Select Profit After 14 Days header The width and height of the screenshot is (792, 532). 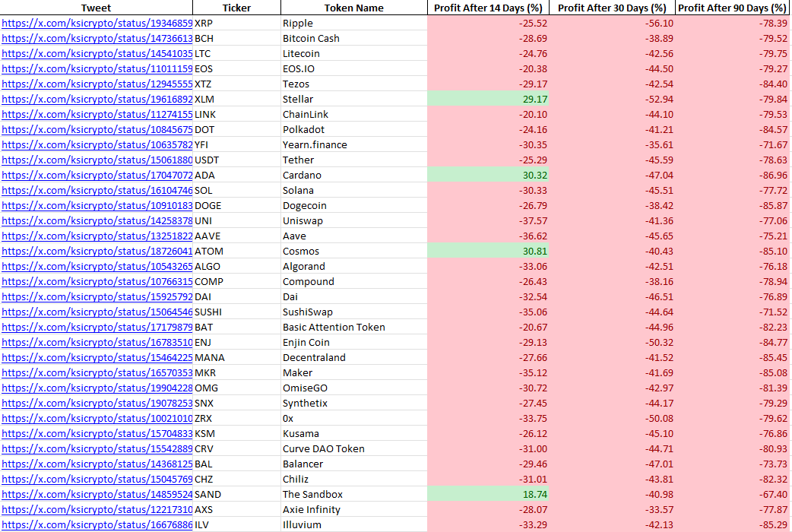(x=488, y=8)
